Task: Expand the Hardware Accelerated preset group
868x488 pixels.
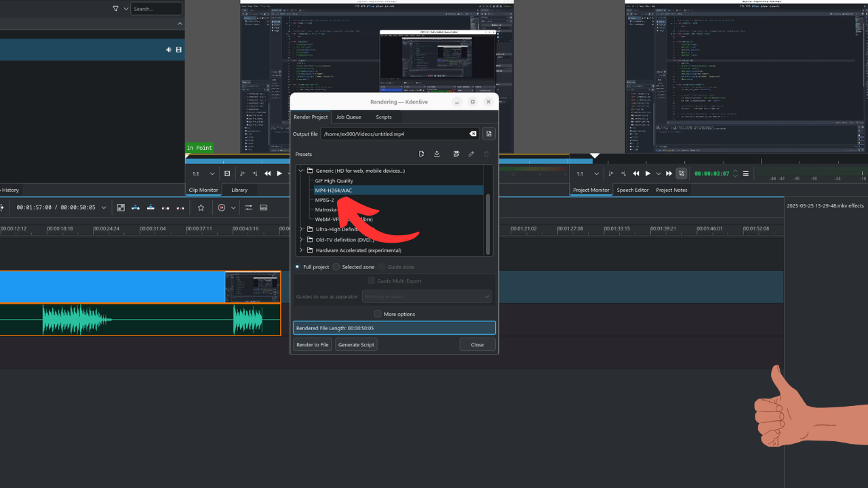Action: click(x=301, y=250)
